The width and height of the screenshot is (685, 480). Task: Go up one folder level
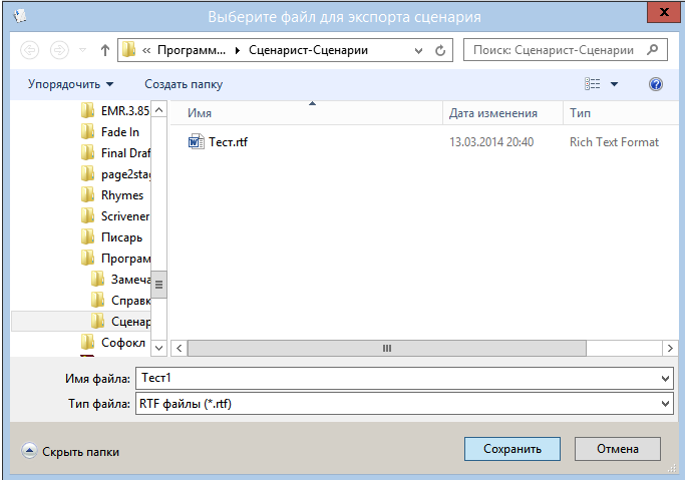pos(105,50)
